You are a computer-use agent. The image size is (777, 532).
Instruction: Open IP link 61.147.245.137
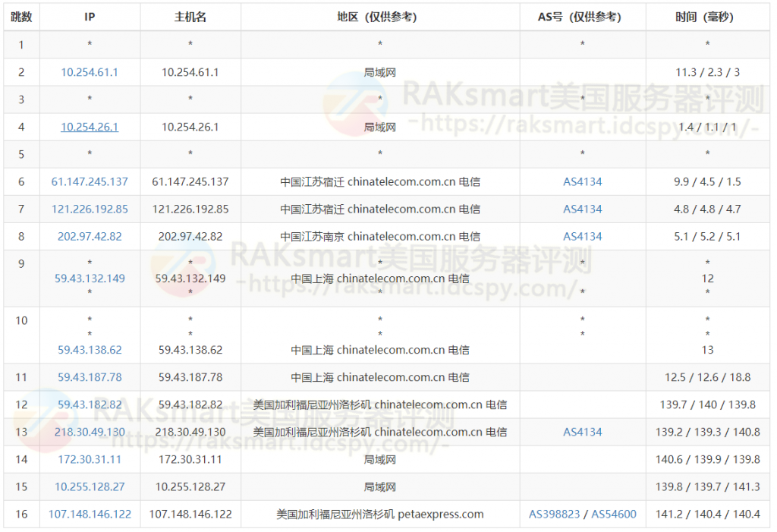click(90, 182)
